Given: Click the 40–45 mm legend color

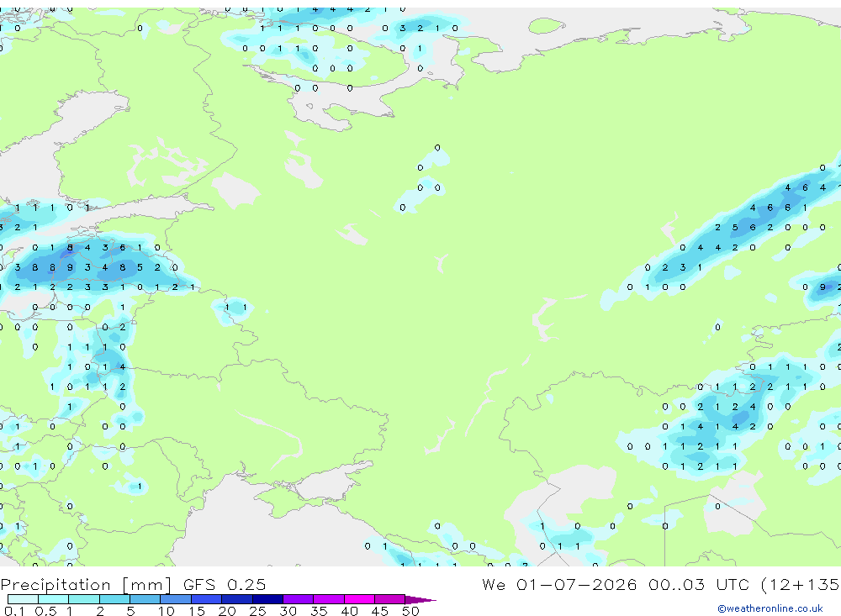Looking at the screenshot, I should tap(359, 599).
